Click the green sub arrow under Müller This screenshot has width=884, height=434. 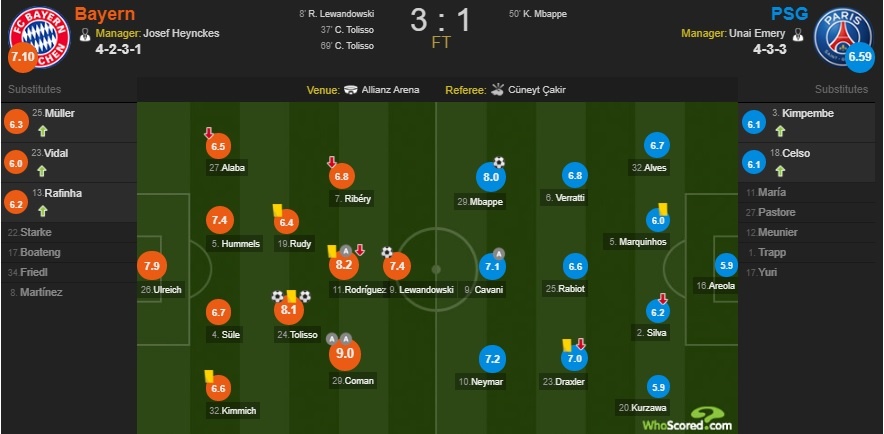point(43,130)
